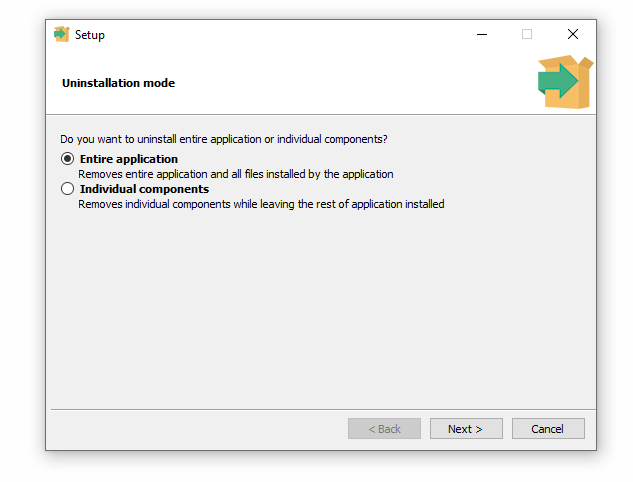Click the disabled < Back button
This screenshot has height=482, width=633.
[x=384, y=429]
